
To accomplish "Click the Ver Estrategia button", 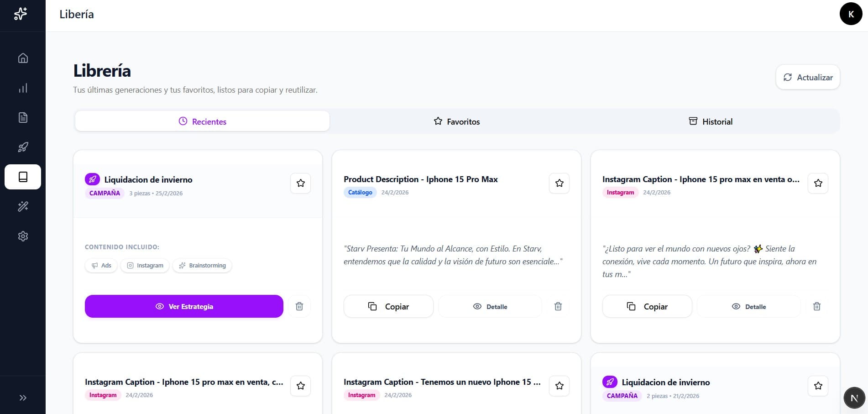I will pos(184,306).
